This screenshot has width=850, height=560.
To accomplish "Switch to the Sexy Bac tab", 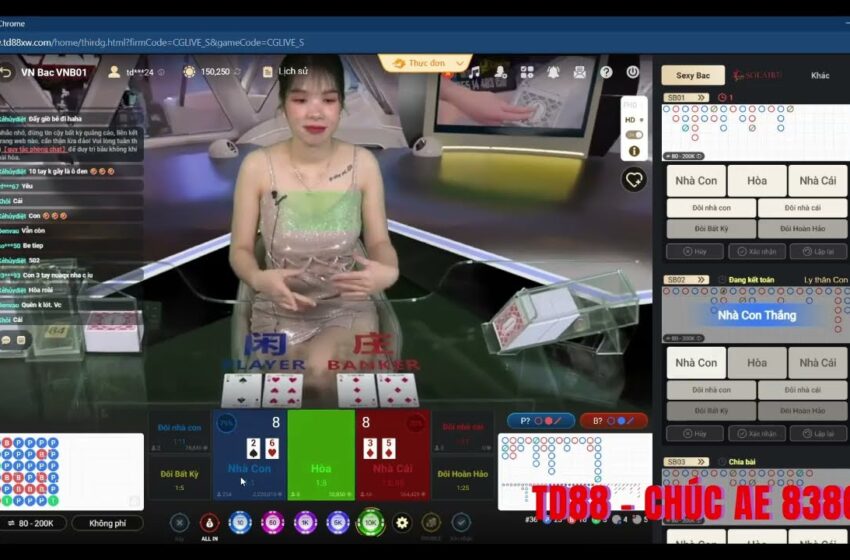I will coord(693,75).
